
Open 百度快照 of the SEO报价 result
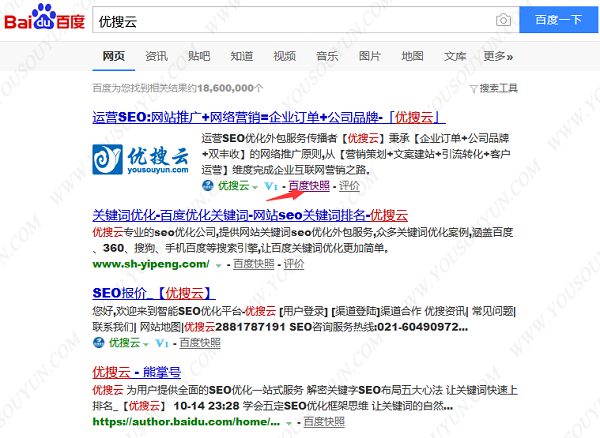tap(200, 343)
